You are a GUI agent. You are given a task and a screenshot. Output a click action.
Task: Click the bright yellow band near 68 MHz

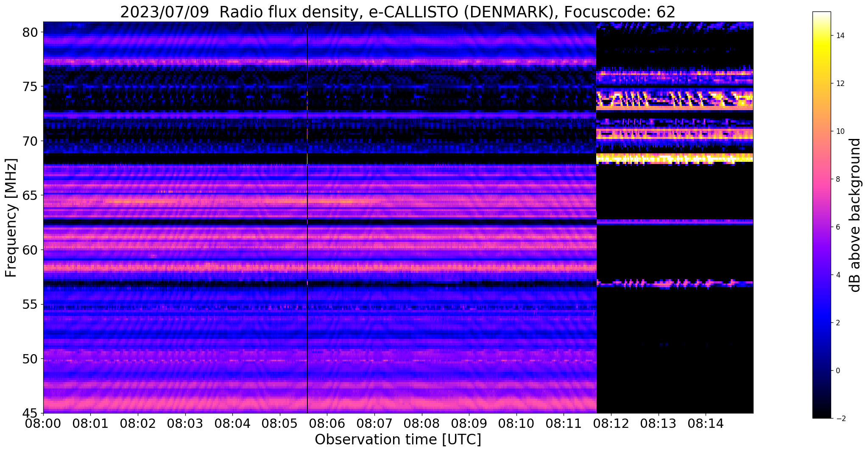(x=675, y=158)
